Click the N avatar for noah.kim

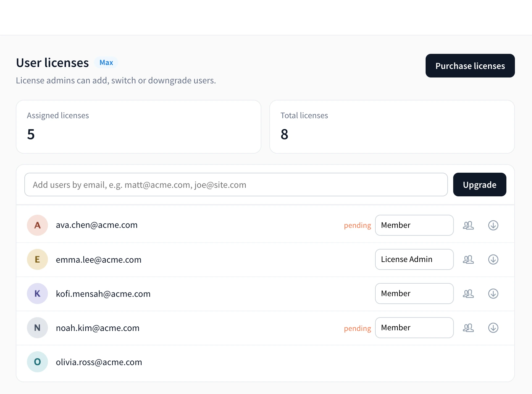(37, 328)
